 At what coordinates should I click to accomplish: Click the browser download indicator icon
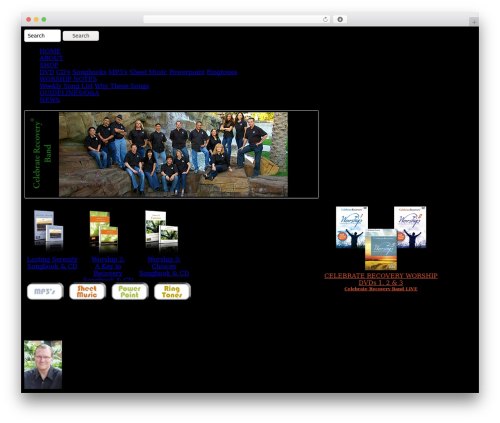tap(340, 19)
